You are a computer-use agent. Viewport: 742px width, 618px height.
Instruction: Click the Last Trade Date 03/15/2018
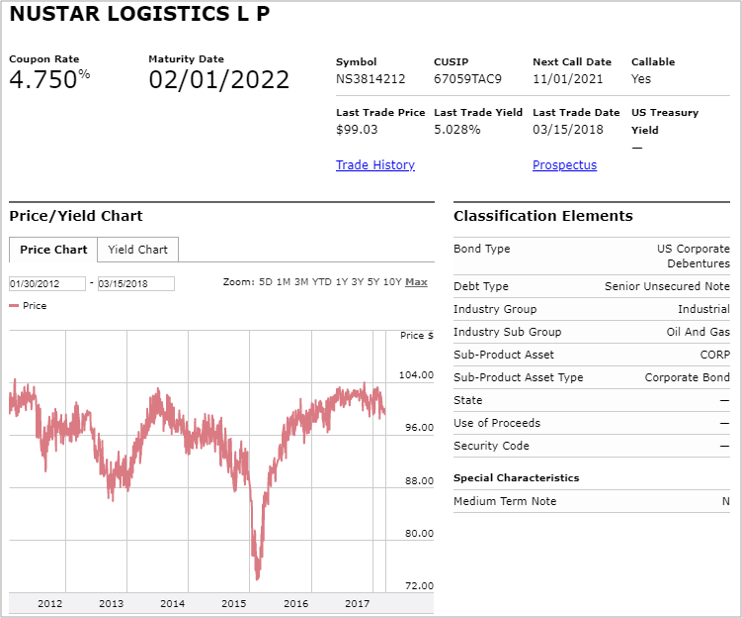coord(568,130)
